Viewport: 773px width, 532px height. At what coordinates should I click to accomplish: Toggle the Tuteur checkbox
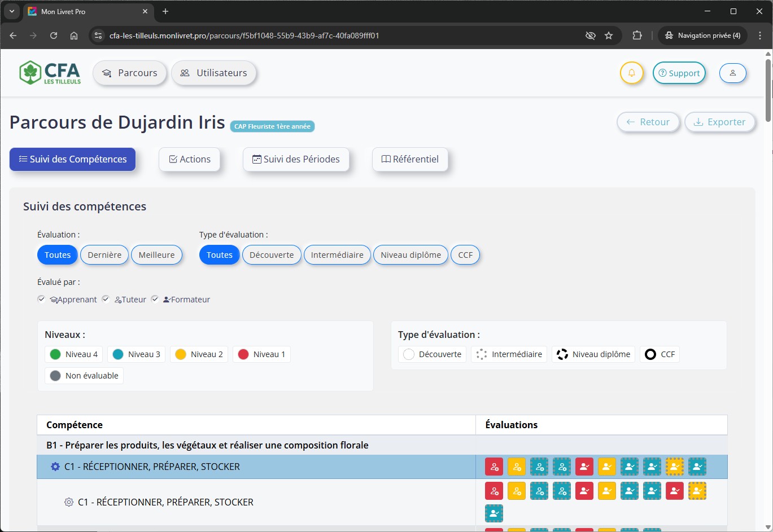(106, 299)
